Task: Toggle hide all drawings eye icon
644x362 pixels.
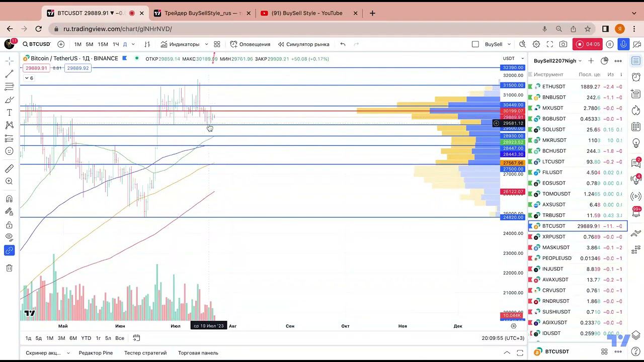Action: pyautogui.click(x=9, y=237)
